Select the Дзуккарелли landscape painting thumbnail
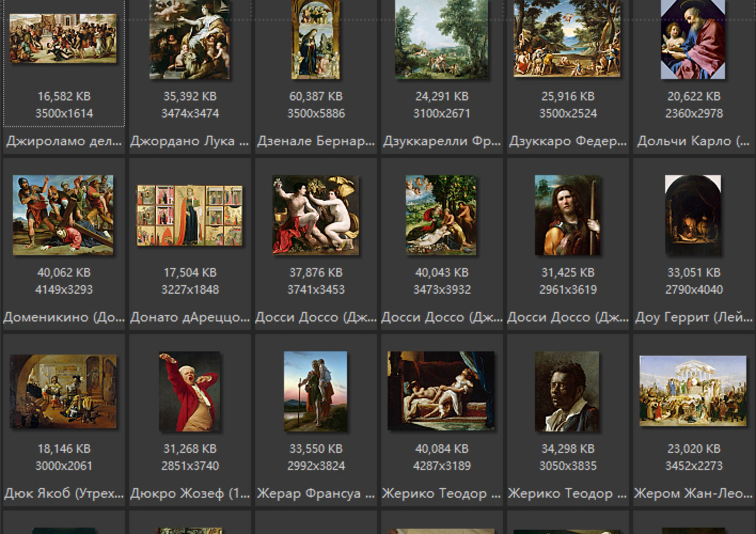 click(x=442, y=40)
